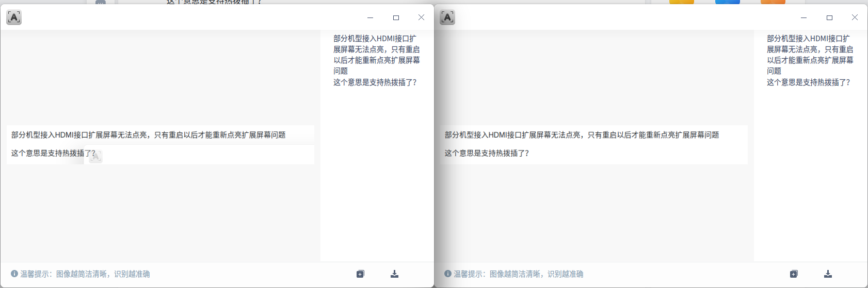Click '这个意思是支持热拔插了？' in left result panel

coord(375,82)
